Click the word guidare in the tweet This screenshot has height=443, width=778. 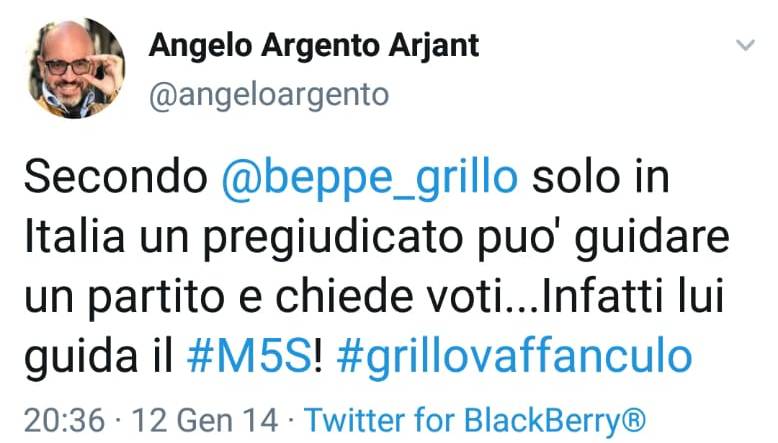[652, 239]
